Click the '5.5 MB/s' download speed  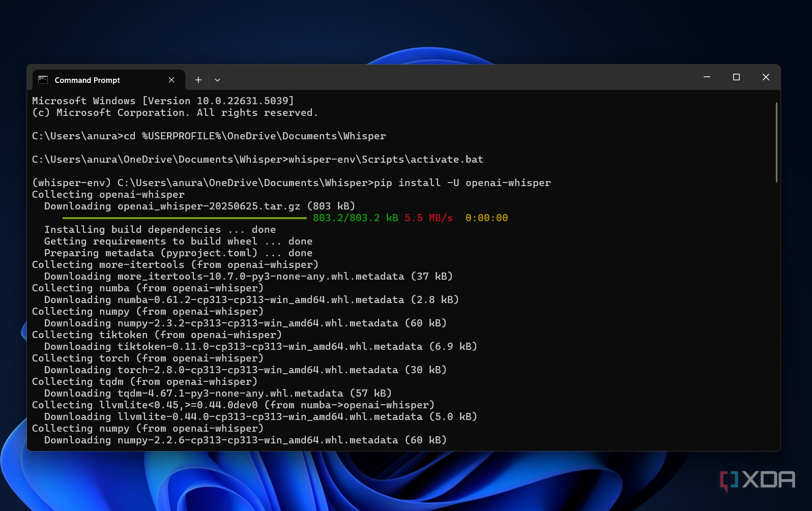click(x=429, y=218)
